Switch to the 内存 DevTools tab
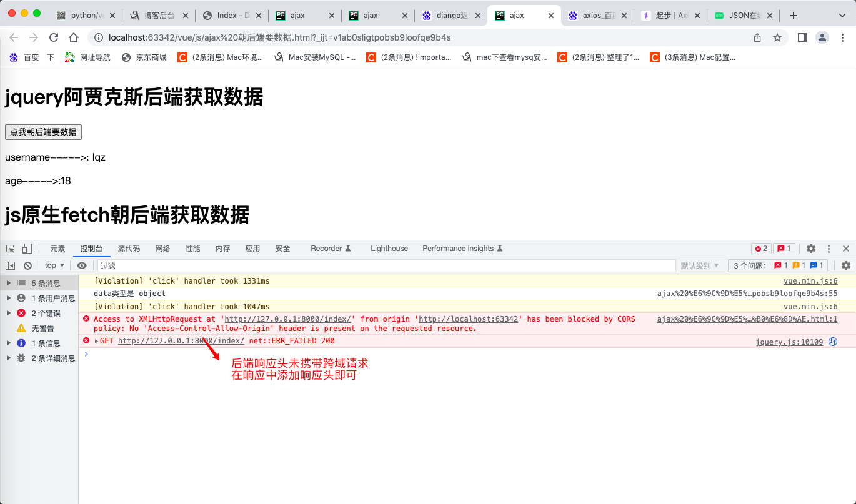 [222, 249]
